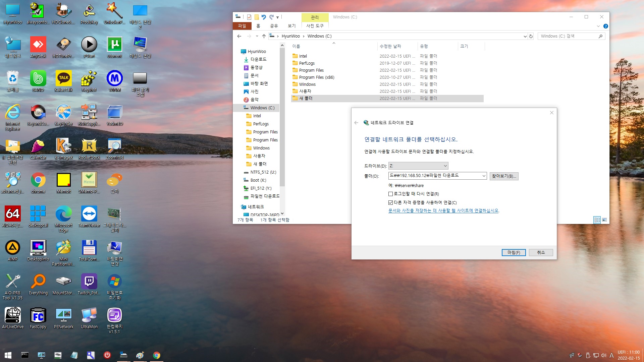This screenshot has height=362, width=644.
Task: Click the 찾아보기(B)... browse button
Action: click(504, 176)
